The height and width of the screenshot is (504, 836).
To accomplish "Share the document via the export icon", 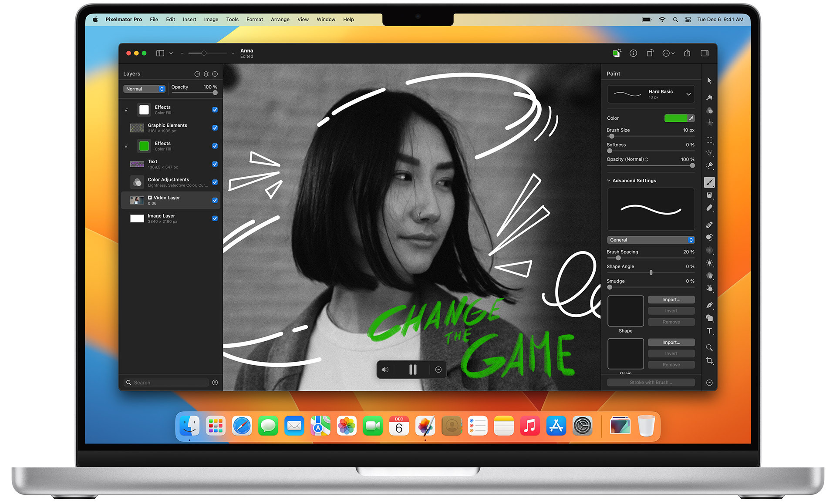I will tap(687, 53).
